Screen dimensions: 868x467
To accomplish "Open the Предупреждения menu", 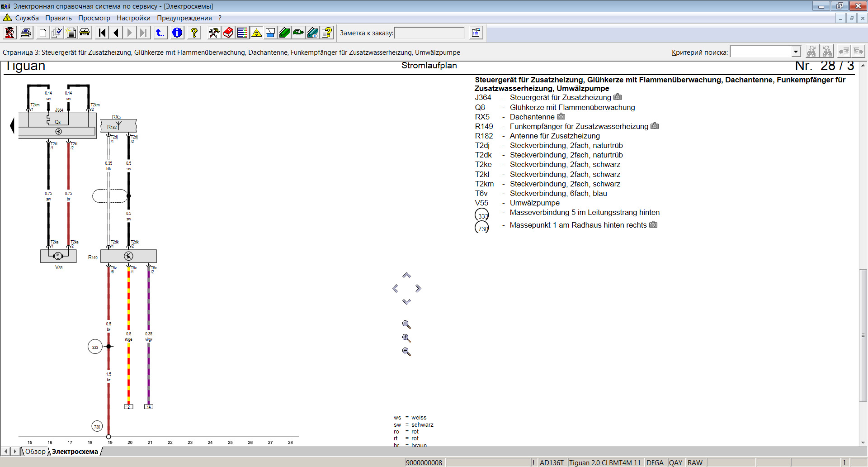I will coord(184,18).
